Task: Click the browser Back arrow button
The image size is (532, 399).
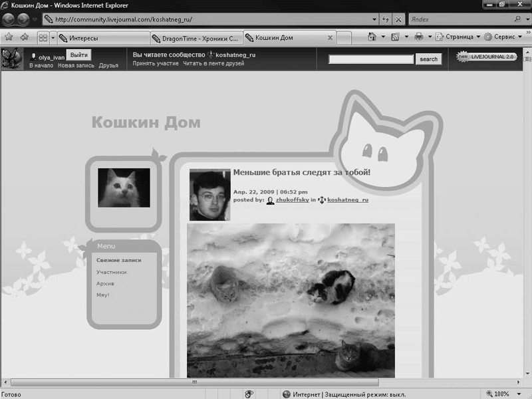Action: pyautogui.click(x=9, y=19)
